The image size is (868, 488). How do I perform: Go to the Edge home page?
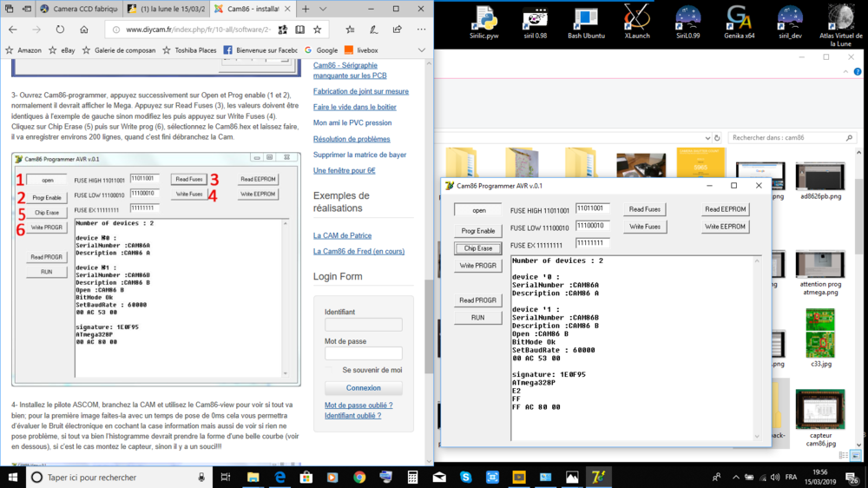(x=84, y=30)
